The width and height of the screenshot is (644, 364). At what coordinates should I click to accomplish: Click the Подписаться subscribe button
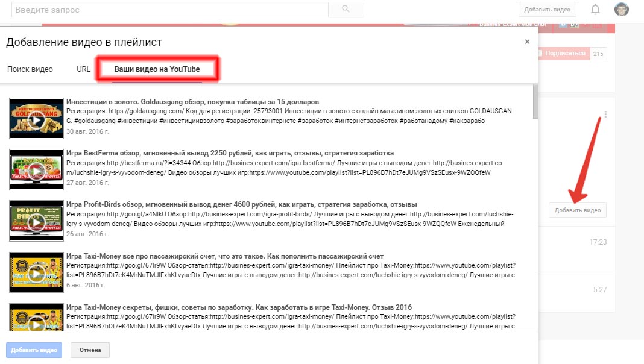coord(564,54)
